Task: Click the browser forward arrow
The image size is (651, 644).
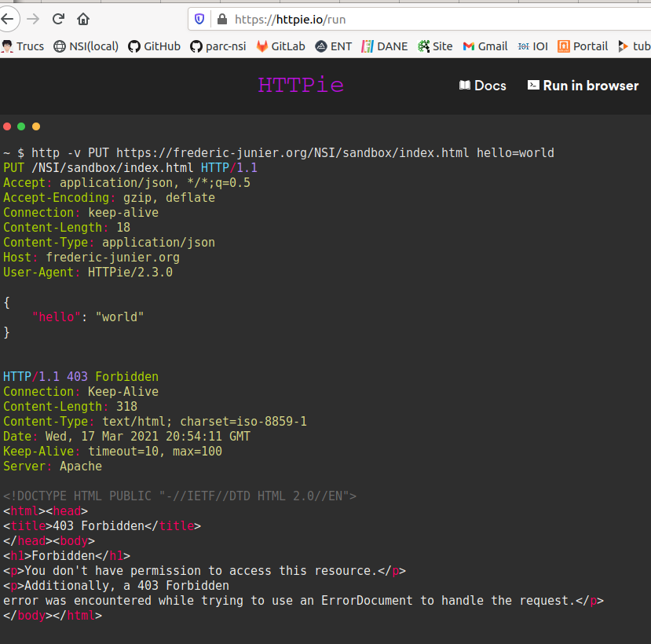Action: pos(33,19)
